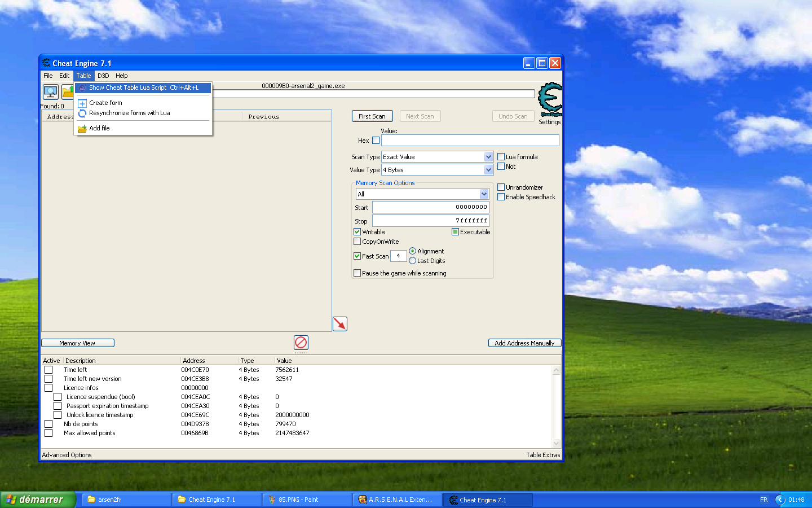Click the Start address field
Viewport: 812px width, 508px height.
tap(431, 207)
